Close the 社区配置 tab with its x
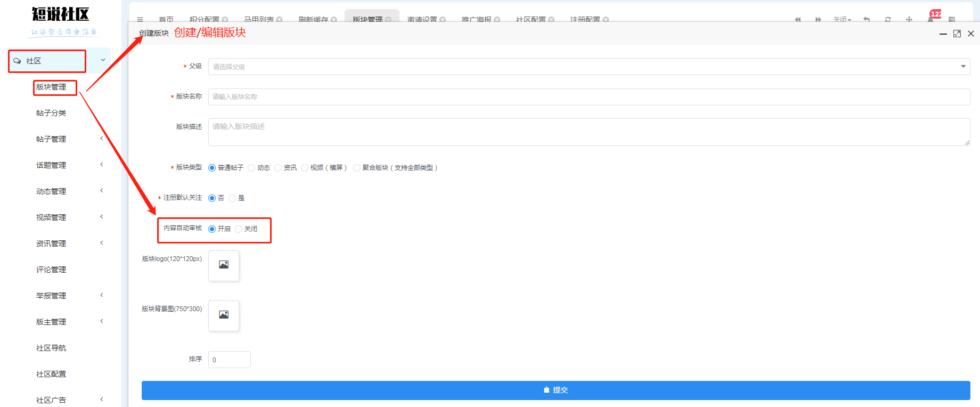 click(x=551, y=19)
